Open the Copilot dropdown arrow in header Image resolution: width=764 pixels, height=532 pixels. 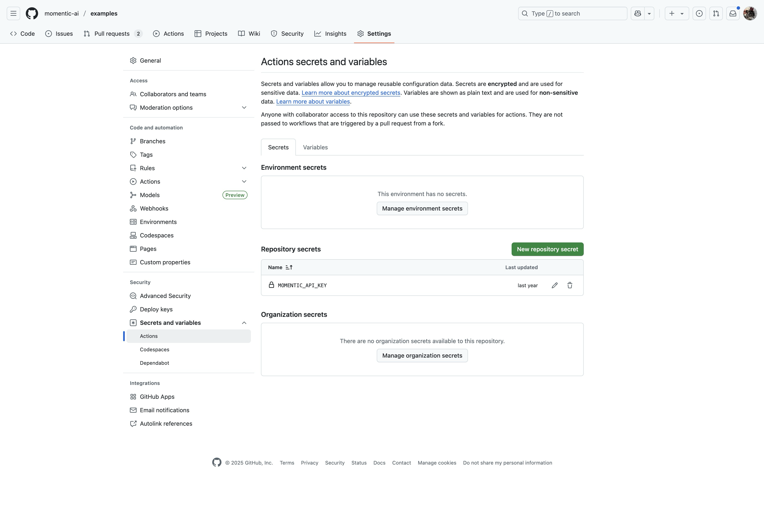(649, 14)
